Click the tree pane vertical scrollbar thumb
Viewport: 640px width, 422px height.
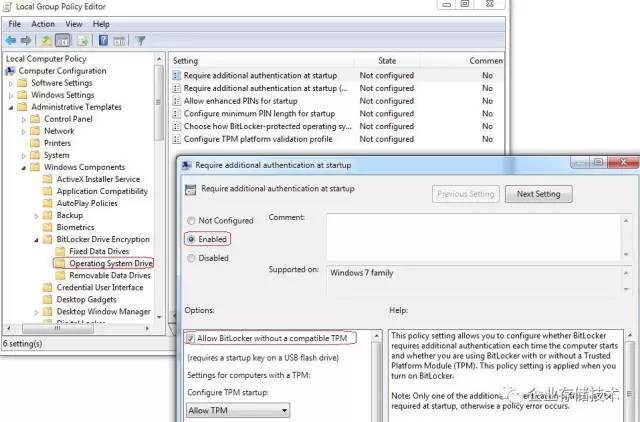(159, 102)
